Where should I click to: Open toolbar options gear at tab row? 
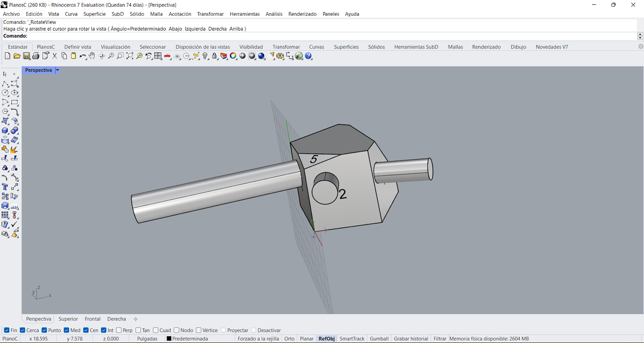coord(641,46)
